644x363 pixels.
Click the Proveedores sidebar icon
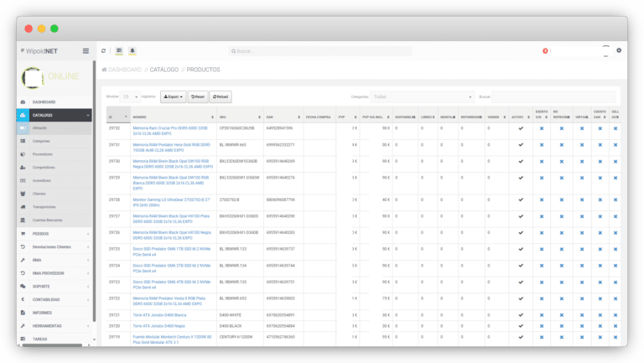point(23,154)
